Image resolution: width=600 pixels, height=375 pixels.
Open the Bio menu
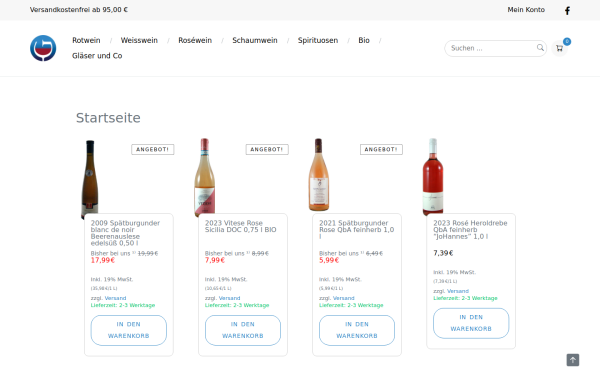[364, 40]
